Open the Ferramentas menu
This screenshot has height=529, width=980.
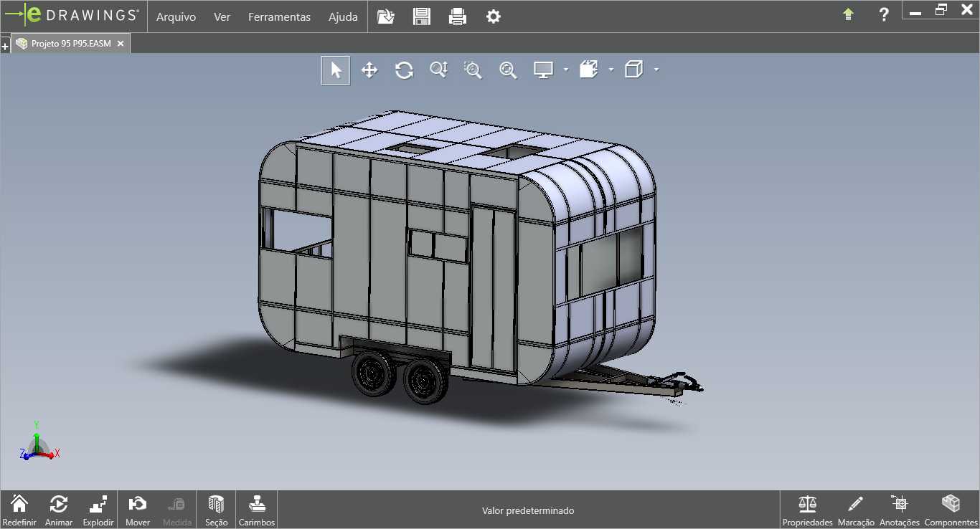279,16
